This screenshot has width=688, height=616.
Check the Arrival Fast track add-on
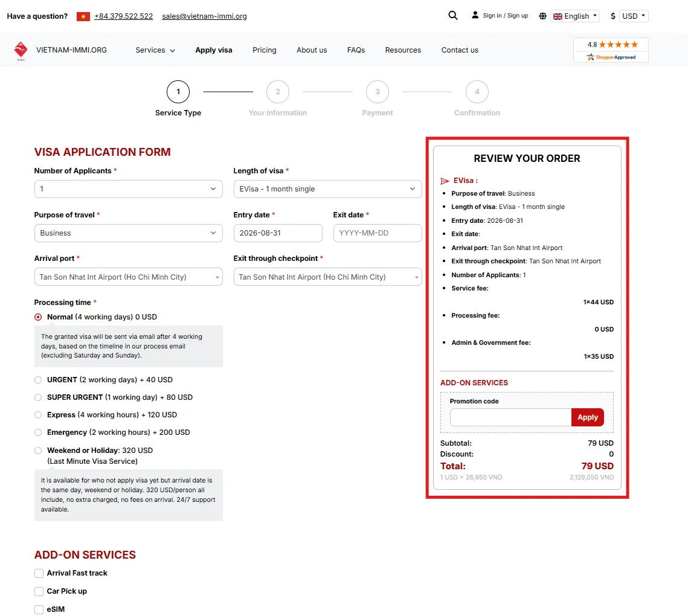(39, 574)
